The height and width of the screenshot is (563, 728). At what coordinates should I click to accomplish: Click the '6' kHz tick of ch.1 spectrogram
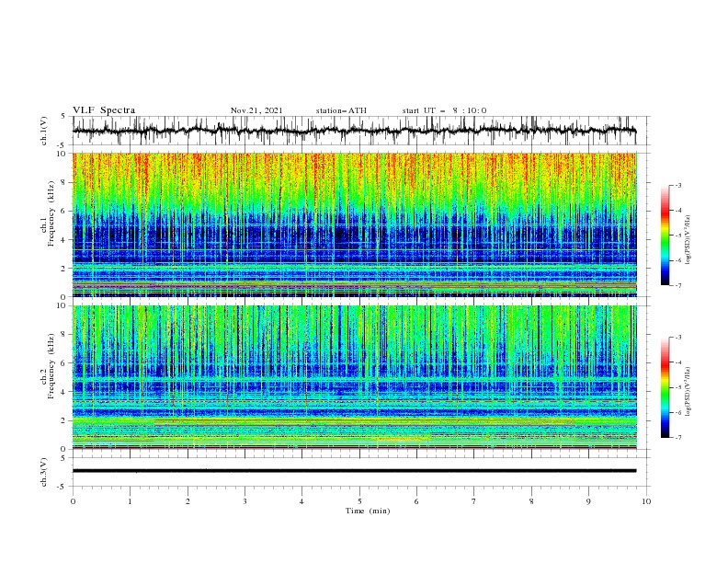pos(64,211)
